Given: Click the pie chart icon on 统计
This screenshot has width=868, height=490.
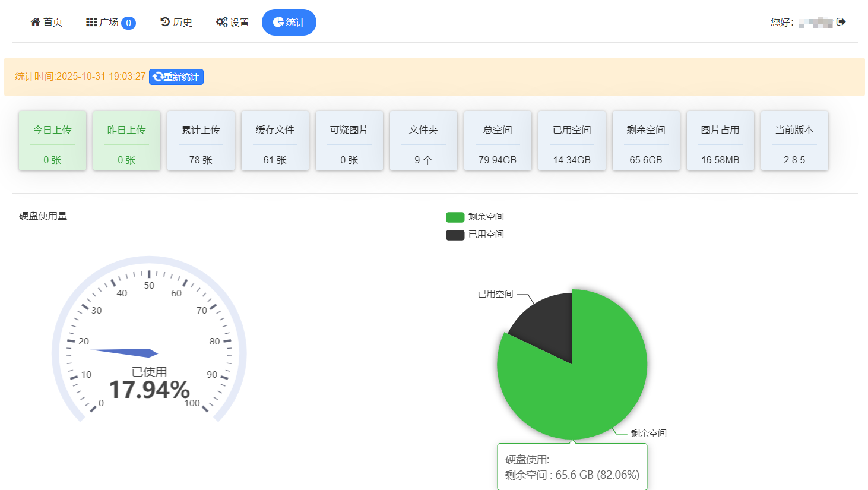Looking at the screenshot, I should (277, 21).
